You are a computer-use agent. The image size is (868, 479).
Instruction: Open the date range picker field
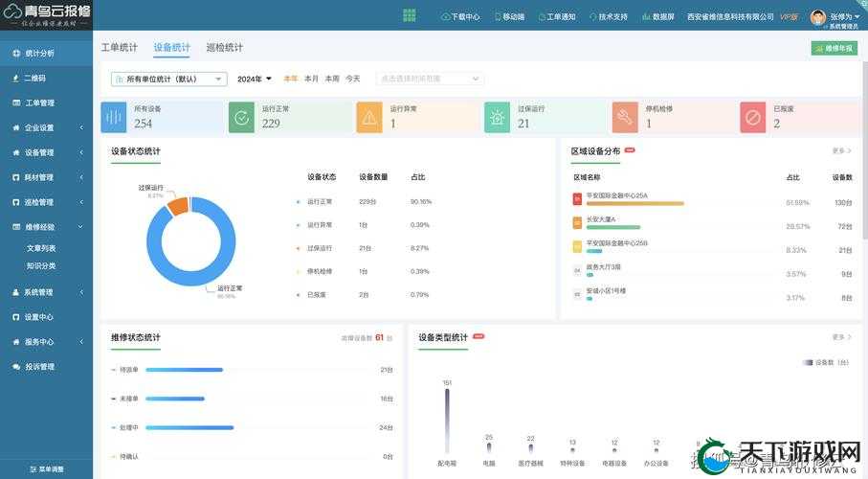click(x=430, y=79)
